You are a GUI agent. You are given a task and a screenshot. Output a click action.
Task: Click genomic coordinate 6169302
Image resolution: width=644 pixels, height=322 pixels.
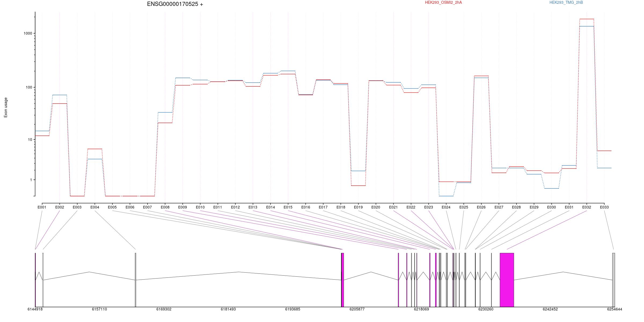(164, 309)
